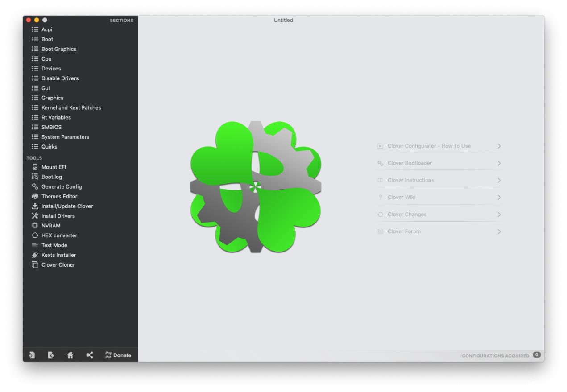This screenshot has height=392, width=567.
Task: Click the Themes Editor label
Action: pyautogui.click(x=59, y=196)
